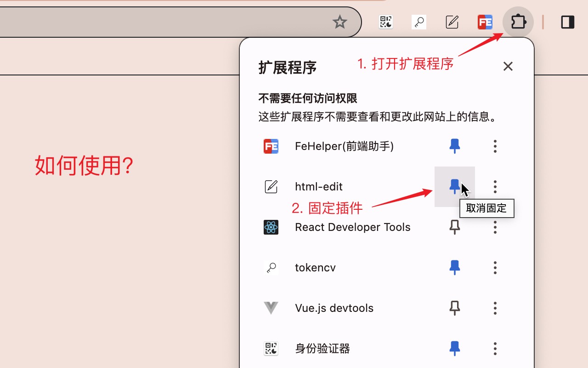Screen dimensions: 588x368
Task: Select FeHelper(前端助手) extension entry
Action: click(345, 146)
